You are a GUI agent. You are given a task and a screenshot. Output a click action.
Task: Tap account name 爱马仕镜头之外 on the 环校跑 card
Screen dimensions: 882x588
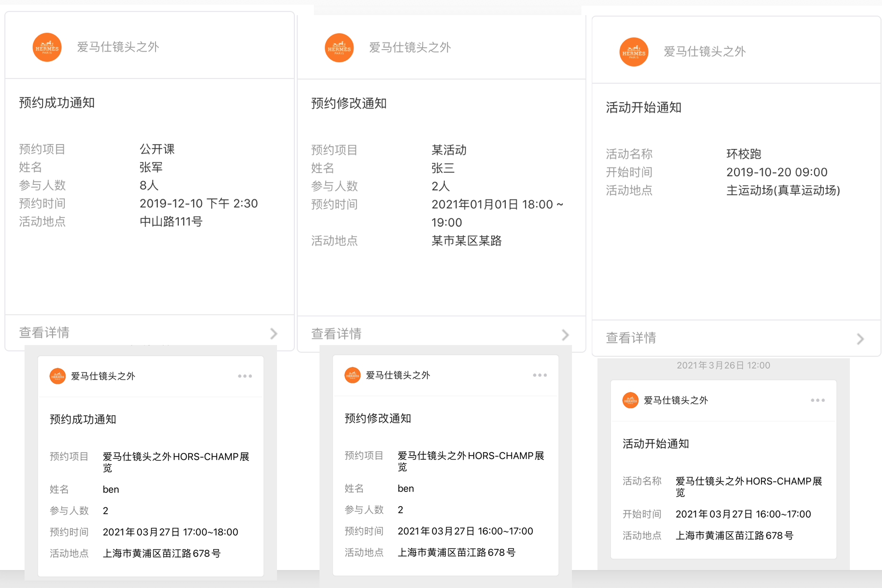(x=705, y=52)
